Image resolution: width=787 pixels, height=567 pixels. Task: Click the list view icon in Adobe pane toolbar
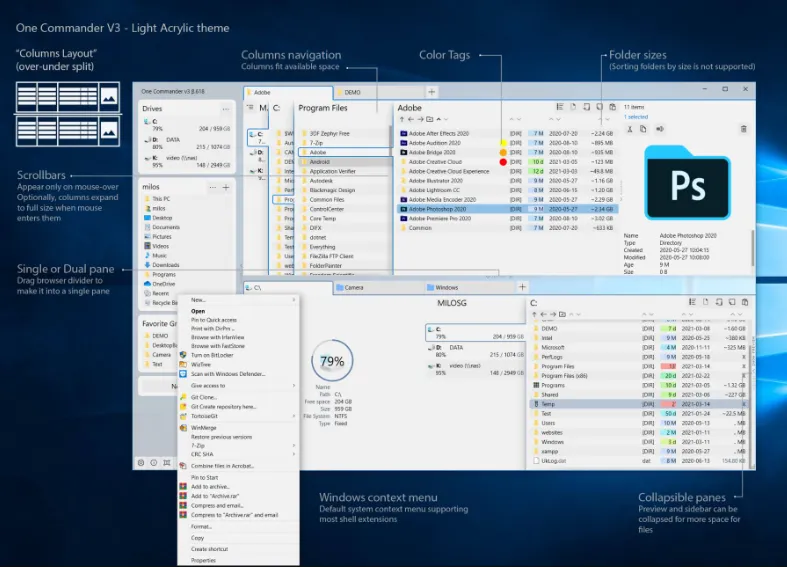[x=560, y=106]
